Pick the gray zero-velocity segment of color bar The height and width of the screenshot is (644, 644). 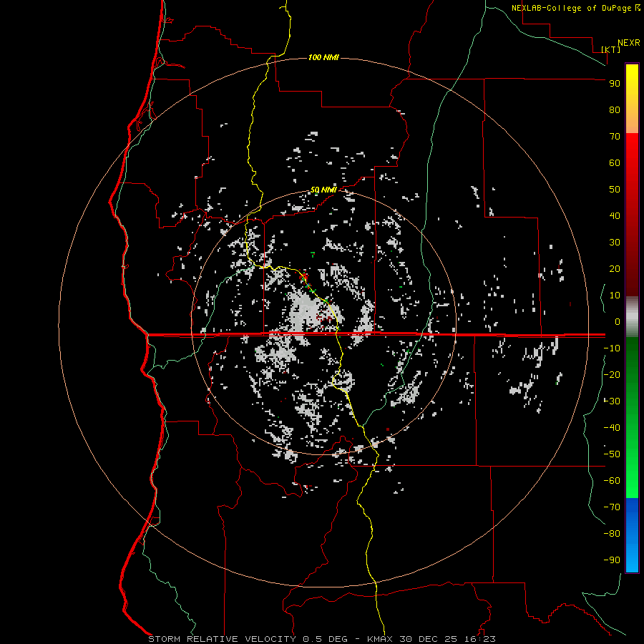[x=632, y=317]
